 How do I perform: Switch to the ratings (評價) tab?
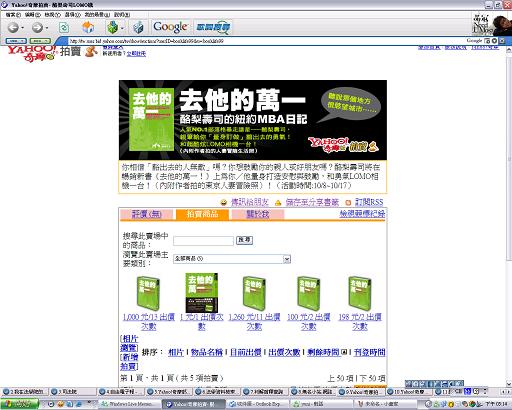coord(147,214)
